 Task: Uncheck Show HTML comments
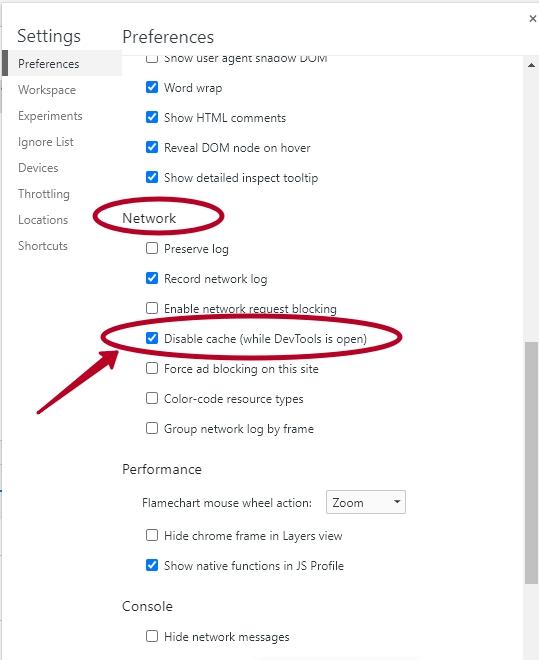[152, 117]
